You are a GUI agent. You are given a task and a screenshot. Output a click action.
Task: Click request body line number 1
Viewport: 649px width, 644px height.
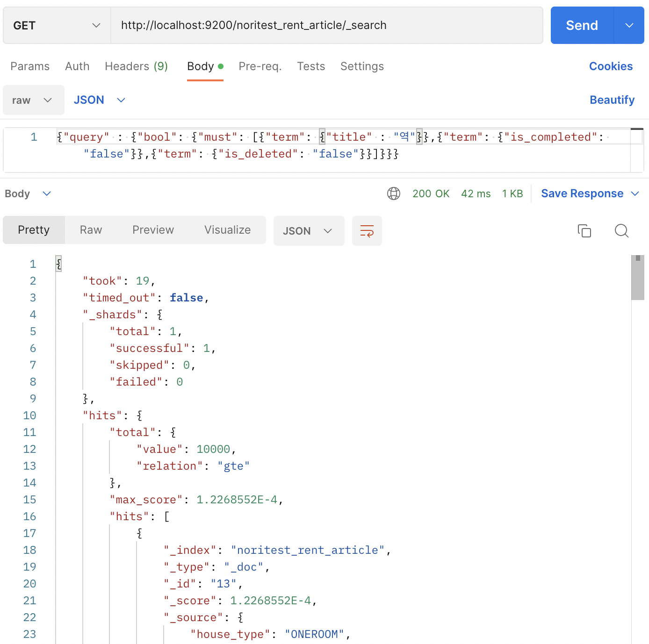click(x=34, y=137)
